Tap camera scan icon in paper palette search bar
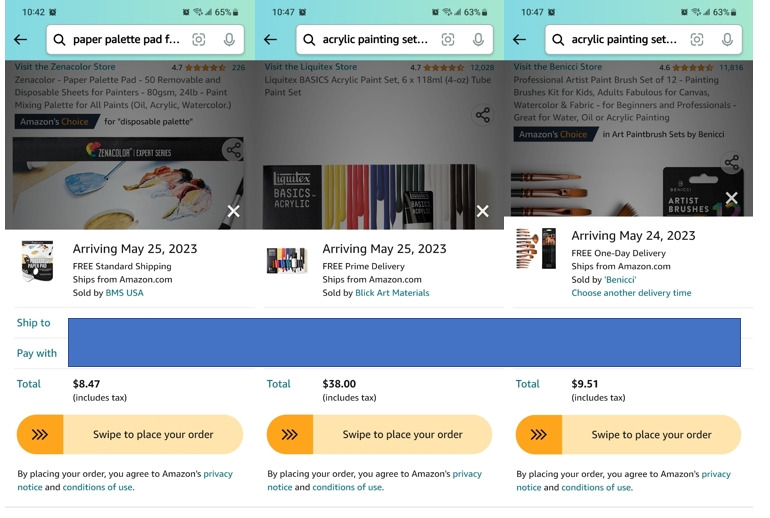This screenshot has height=518, width=770. coord(199,40)
